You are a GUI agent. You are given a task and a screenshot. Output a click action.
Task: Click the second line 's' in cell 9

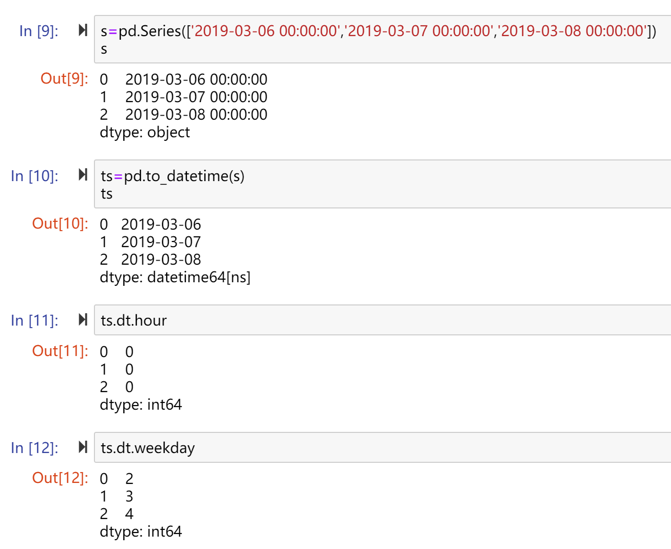point(104,49)
